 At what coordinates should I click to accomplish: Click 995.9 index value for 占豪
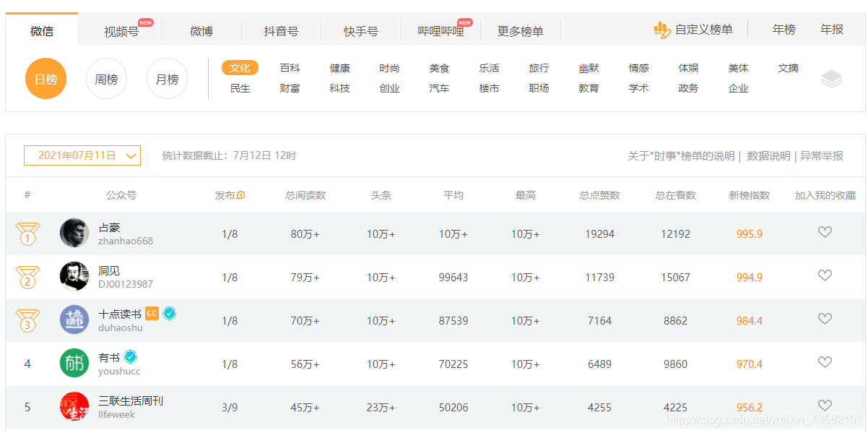coord(750,234)
